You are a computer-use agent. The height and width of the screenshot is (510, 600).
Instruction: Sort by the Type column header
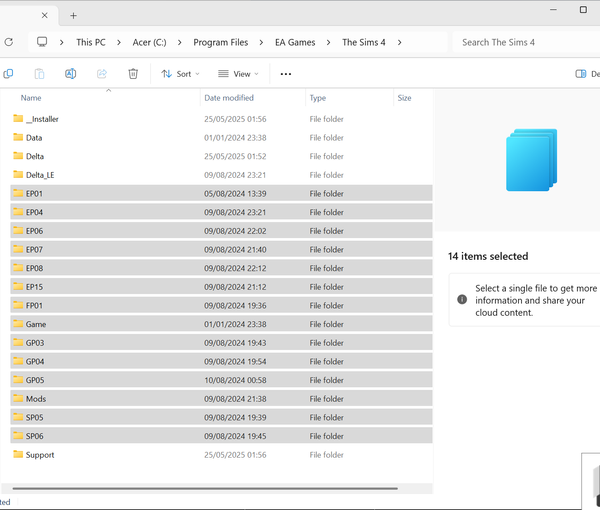point(318,98)
